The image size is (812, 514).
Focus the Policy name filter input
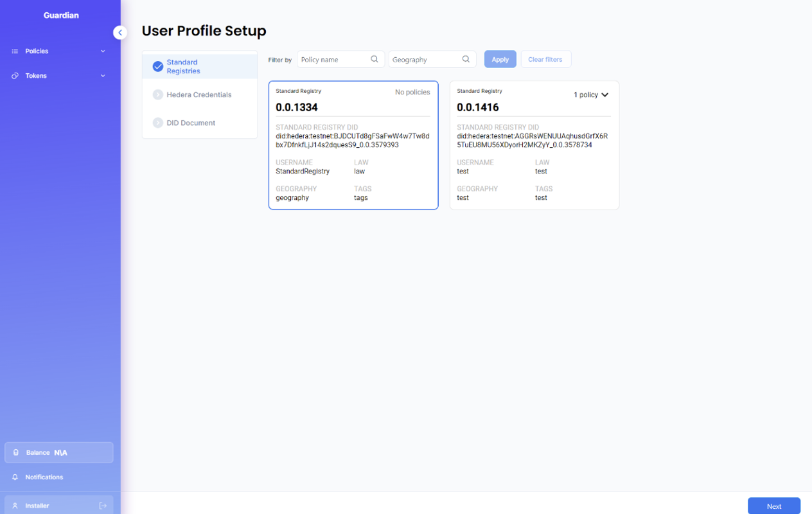coord(334,60)
